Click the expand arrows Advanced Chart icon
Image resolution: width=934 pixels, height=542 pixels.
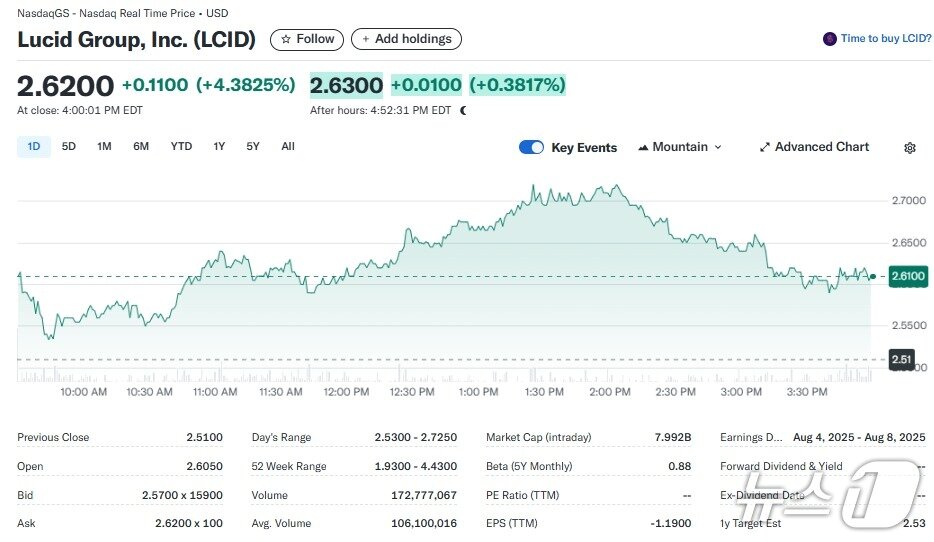(x=765, y=147)
